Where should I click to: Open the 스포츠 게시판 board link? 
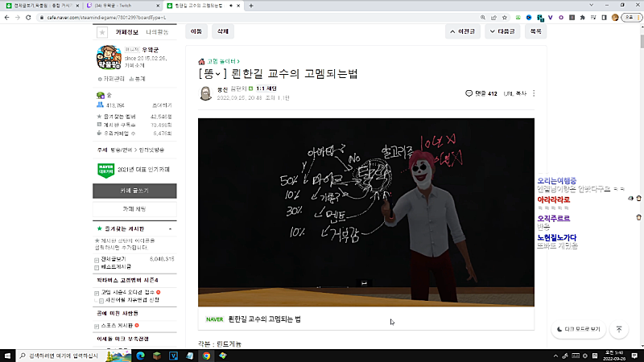click(x=117, y=326)
